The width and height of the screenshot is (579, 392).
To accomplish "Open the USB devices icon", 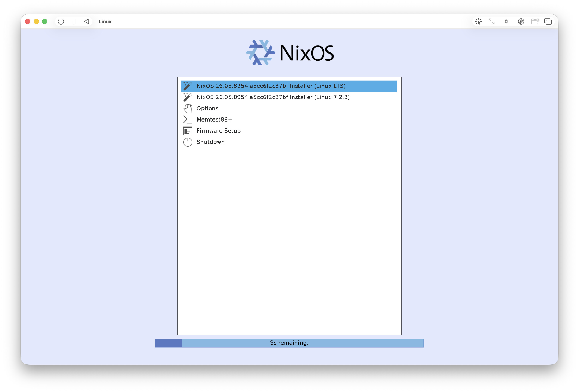I will (x=506, y=21).
